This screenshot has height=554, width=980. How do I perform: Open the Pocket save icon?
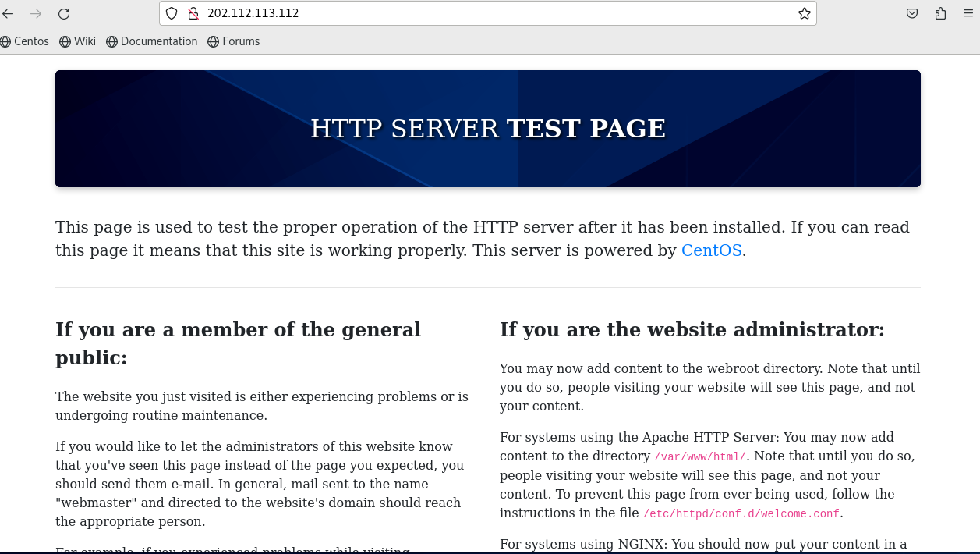pyautogui.click(x=912, y=13)
